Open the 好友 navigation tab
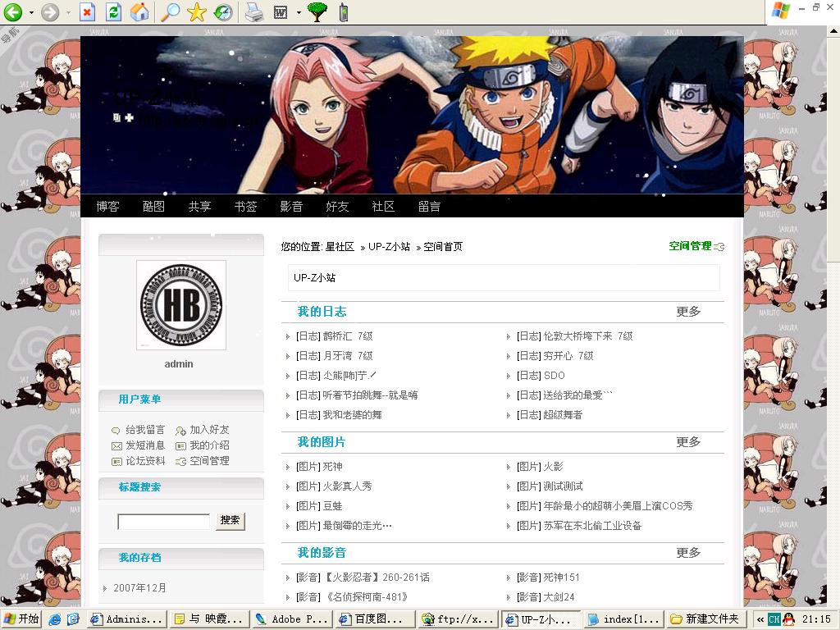 click(x=337, y=206)
